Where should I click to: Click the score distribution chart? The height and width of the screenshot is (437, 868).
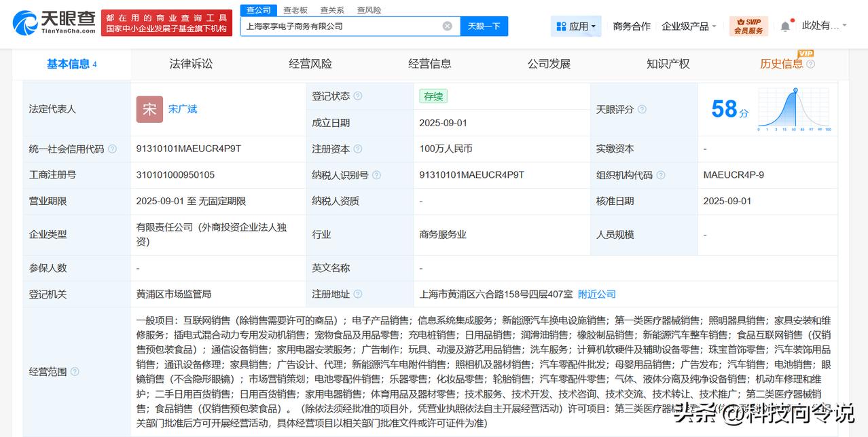[x=795, y=109]
